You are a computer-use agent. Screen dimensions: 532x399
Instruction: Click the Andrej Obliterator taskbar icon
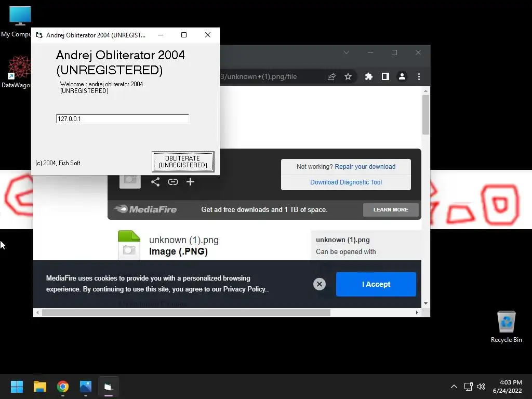pyautogui.click(x=109, y=387)
